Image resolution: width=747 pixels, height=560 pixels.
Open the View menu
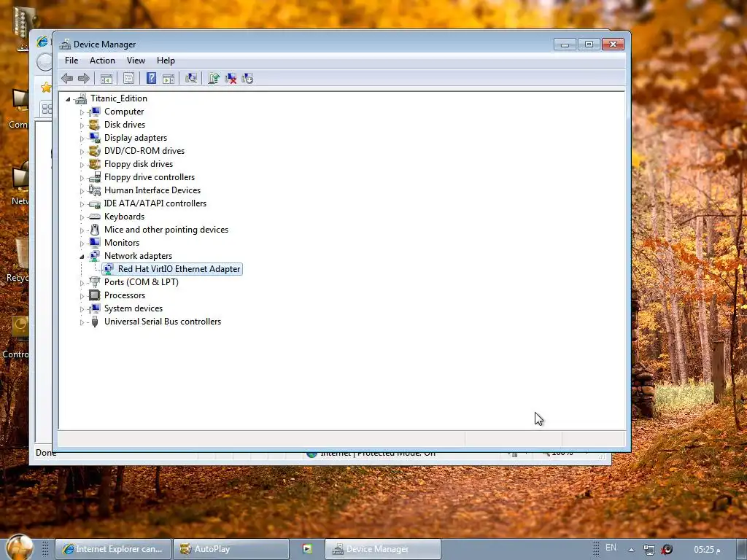136,61
